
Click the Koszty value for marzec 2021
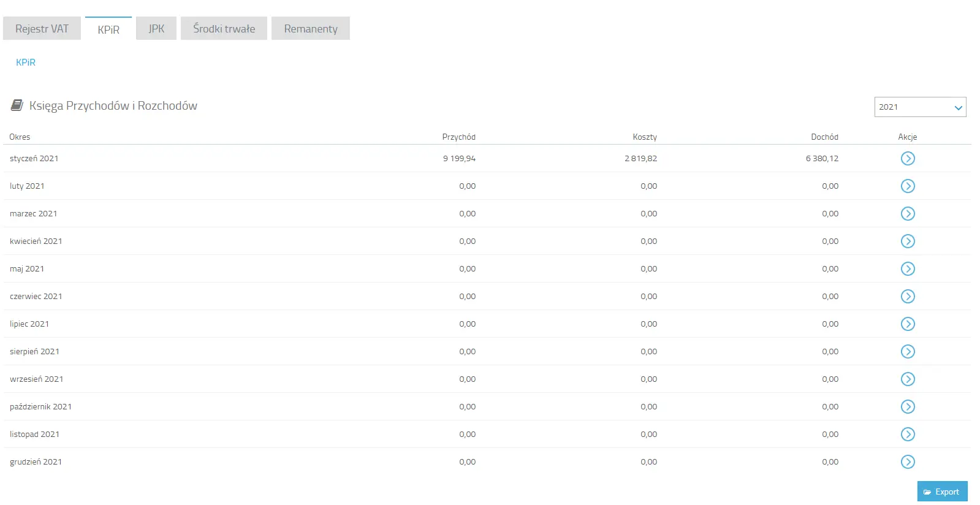pyautogui.click(x=649, y=214)
